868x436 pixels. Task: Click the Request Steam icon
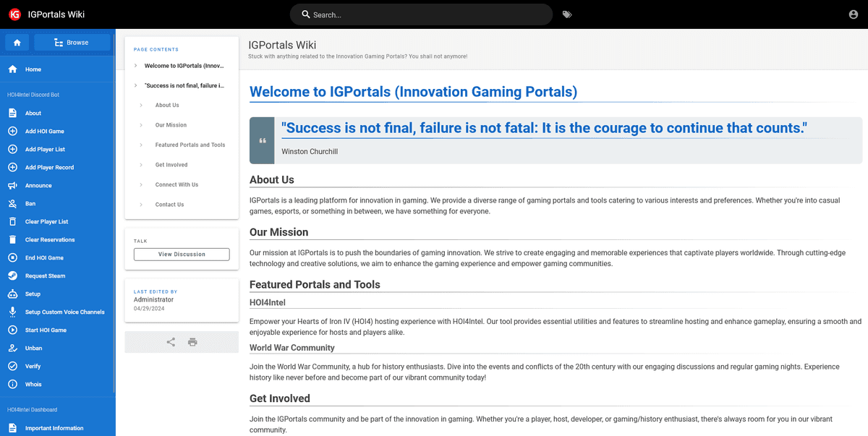point(12,275)
